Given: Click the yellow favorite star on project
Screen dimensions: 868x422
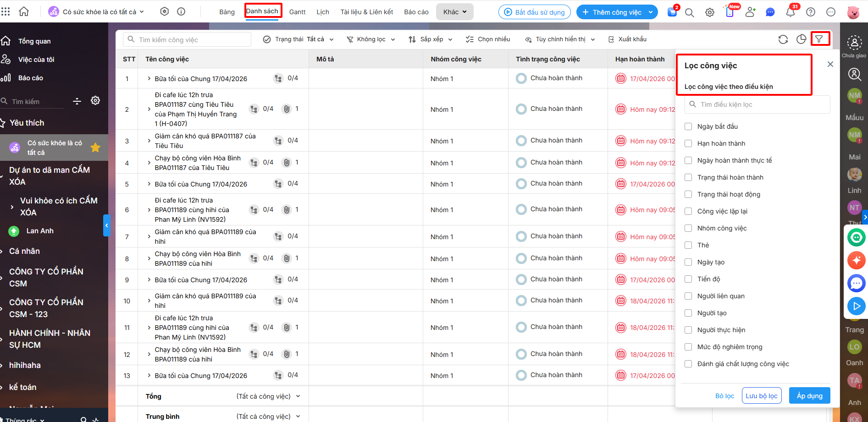Looking at the screenshot, I should 95,148.
